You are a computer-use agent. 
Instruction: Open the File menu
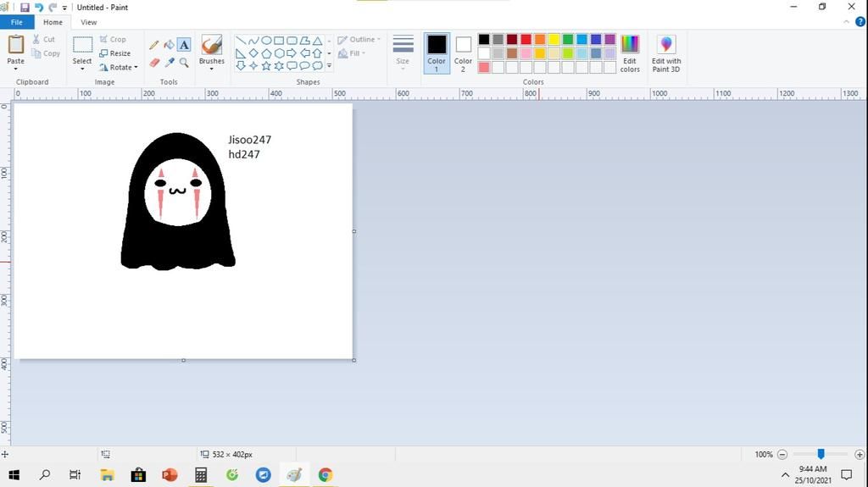coord(17,22)
